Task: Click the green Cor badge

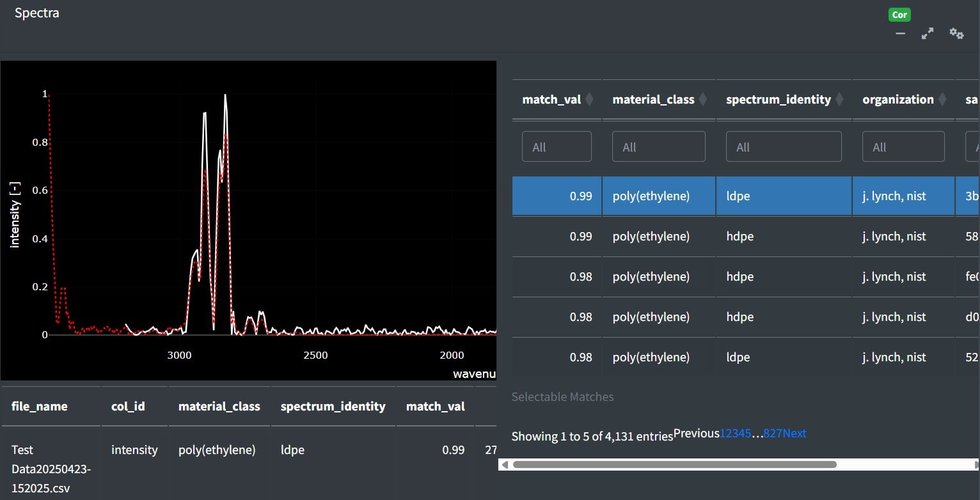Action: pos(899,15)
